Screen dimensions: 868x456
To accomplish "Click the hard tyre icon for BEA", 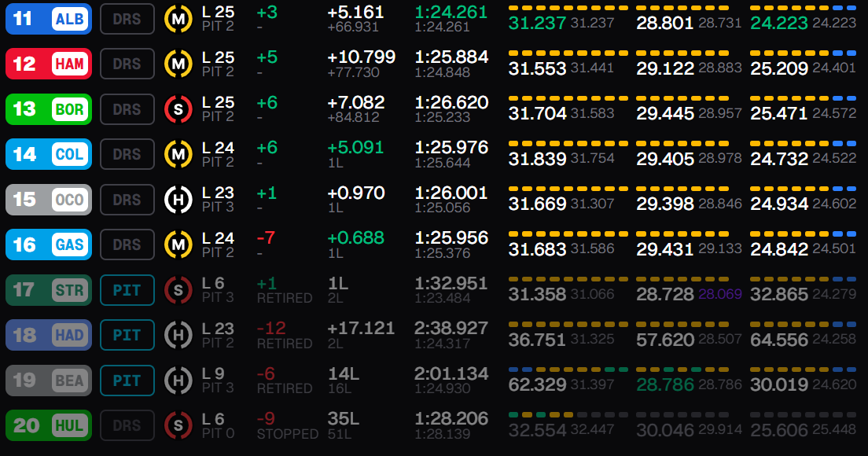I will click(178, 381).
